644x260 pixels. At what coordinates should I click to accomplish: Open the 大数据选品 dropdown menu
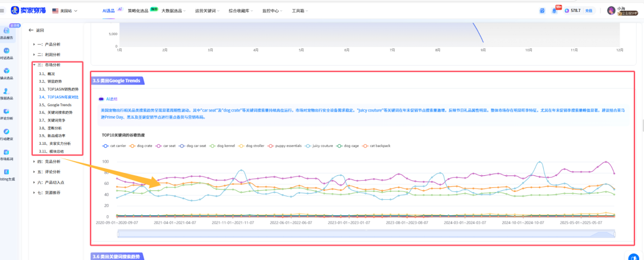click(174, 11)
